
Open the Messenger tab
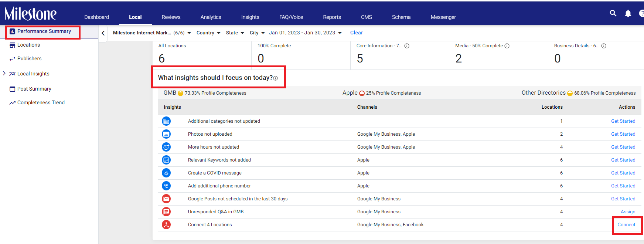(x=443, y=17)
